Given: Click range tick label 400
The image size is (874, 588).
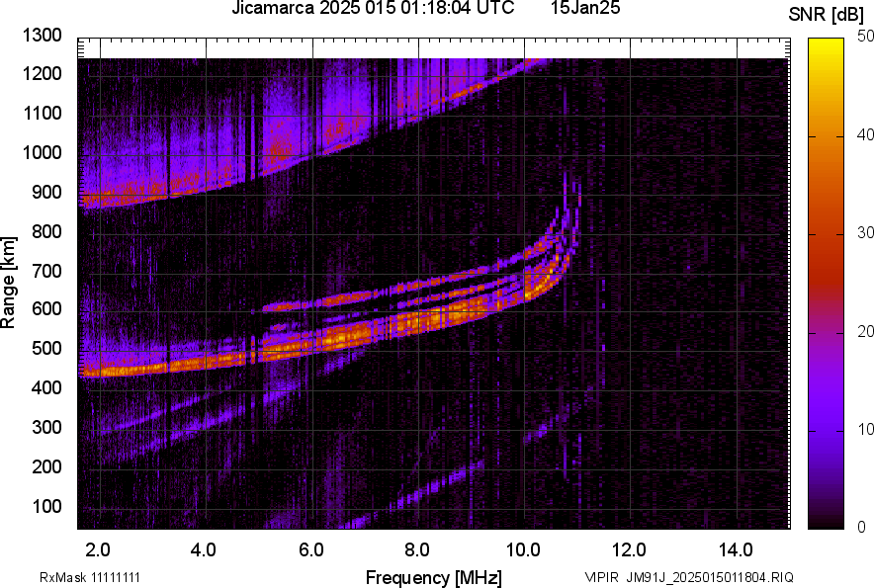Looking at the screenshot, I should point(46,388).
